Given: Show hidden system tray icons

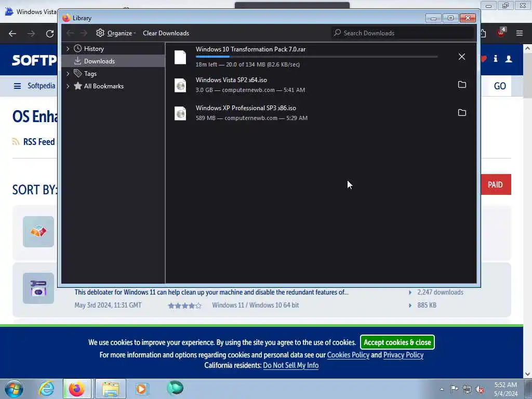Looking at the screenshot, I should [442, 389].
